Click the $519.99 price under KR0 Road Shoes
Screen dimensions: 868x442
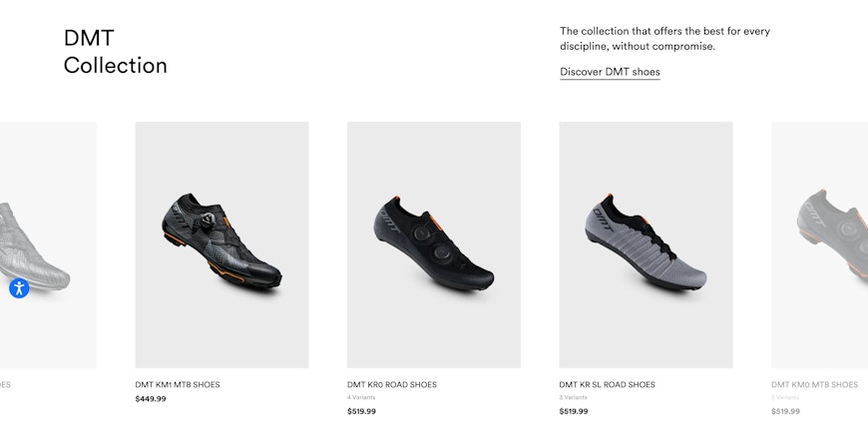tap(363, 411)
